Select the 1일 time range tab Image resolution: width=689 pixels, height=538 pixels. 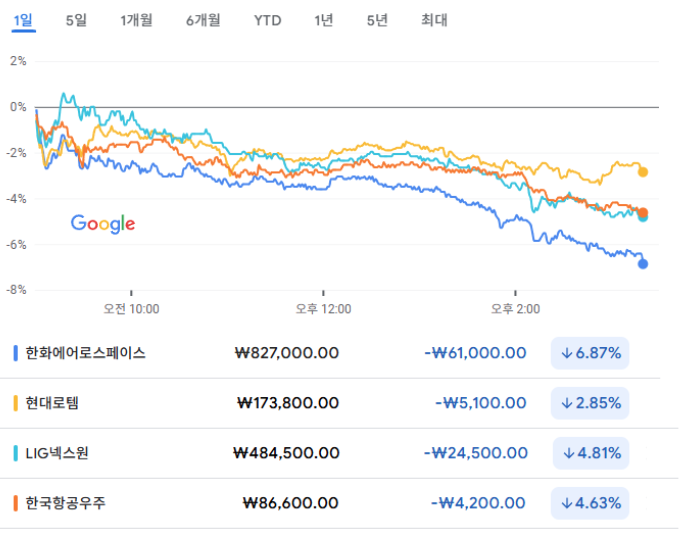23,20
